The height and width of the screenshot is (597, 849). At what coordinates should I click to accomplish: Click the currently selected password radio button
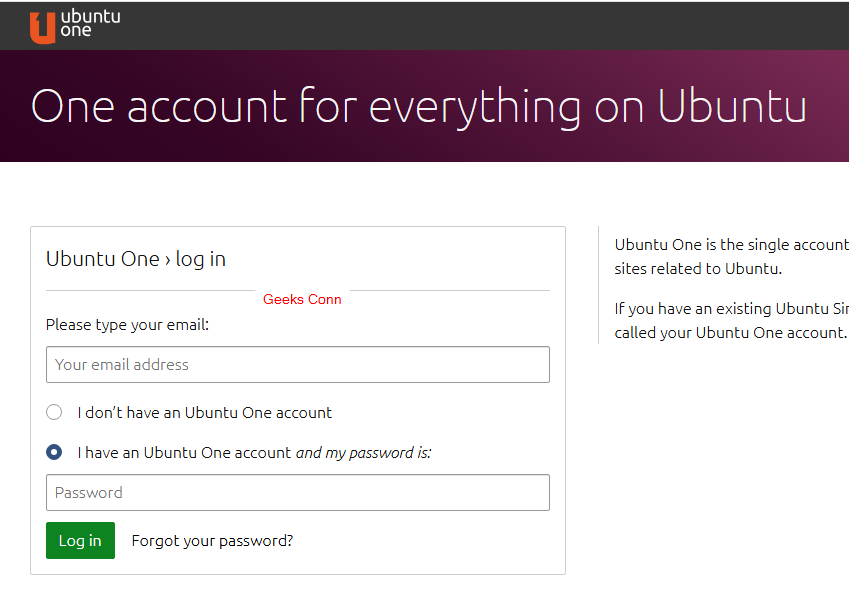tap(54, 452)
